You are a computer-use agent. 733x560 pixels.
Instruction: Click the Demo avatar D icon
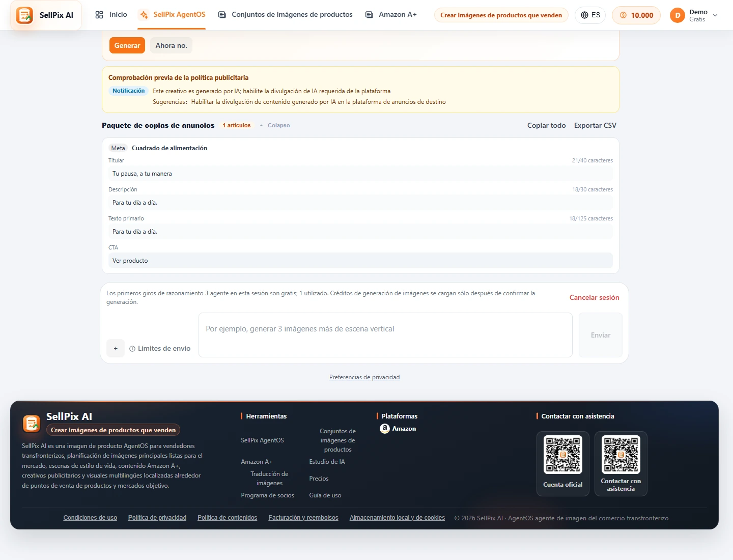point(678,15)
